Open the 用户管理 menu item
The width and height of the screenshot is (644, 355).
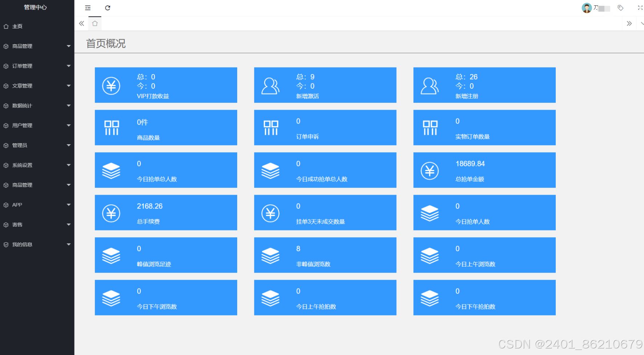tap(37, 125)
